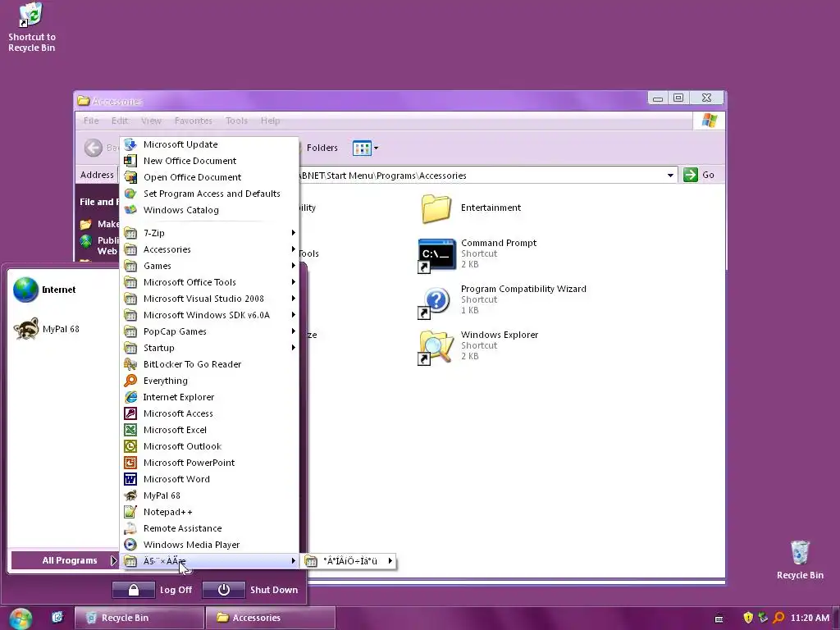
Task: Click pinned MyPal 68 raccoon icon
Action: pyautogui.click(x=25, y=329)
